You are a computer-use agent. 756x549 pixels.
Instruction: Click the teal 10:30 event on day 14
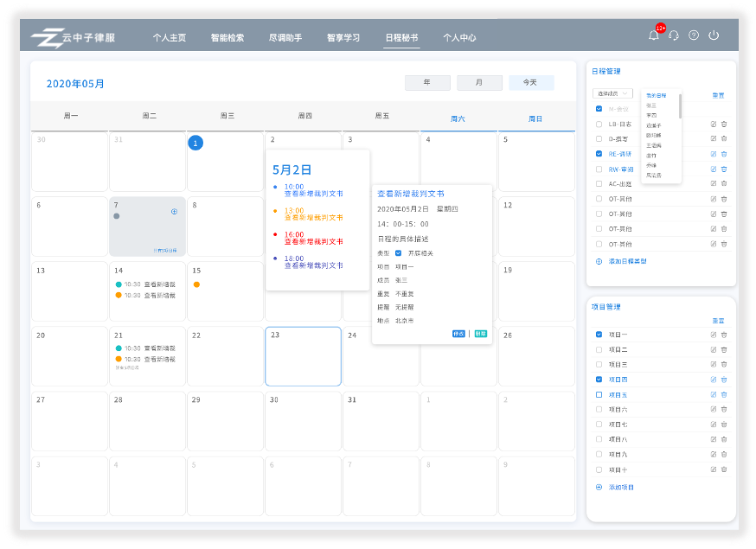[145, 284]
